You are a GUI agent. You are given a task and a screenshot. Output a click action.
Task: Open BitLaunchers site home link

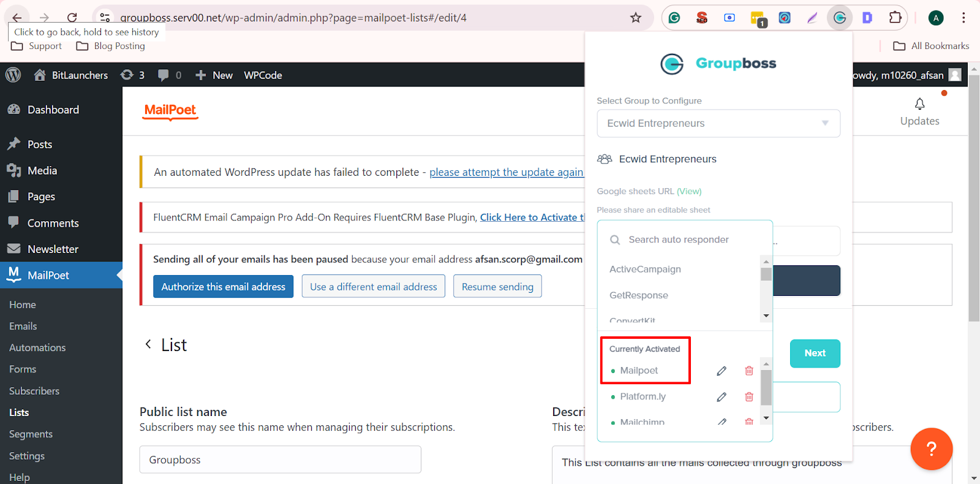71,75
